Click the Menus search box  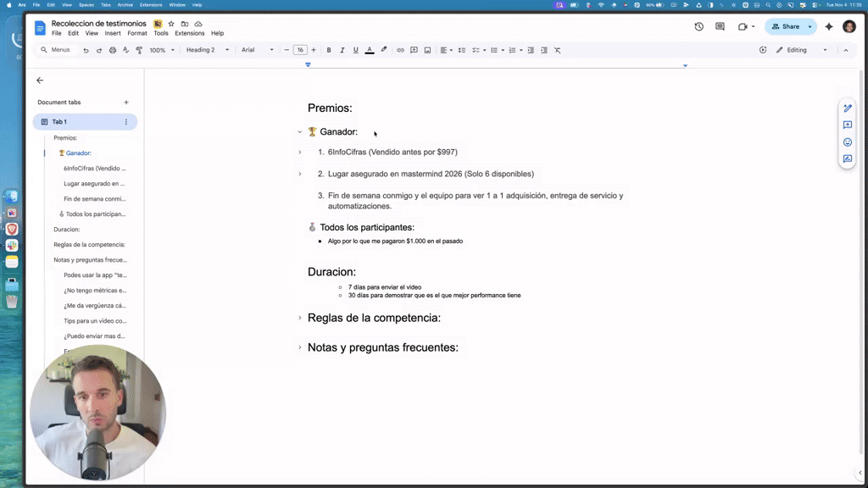coord(55,50)
